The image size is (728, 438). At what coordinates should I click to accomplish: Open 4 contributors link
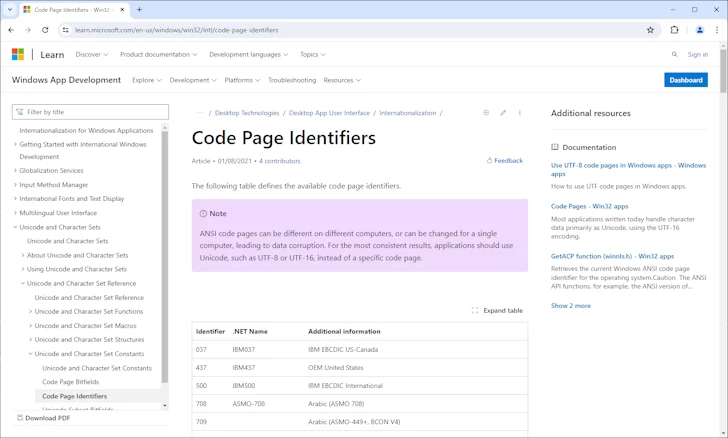[x=280, y=161]
